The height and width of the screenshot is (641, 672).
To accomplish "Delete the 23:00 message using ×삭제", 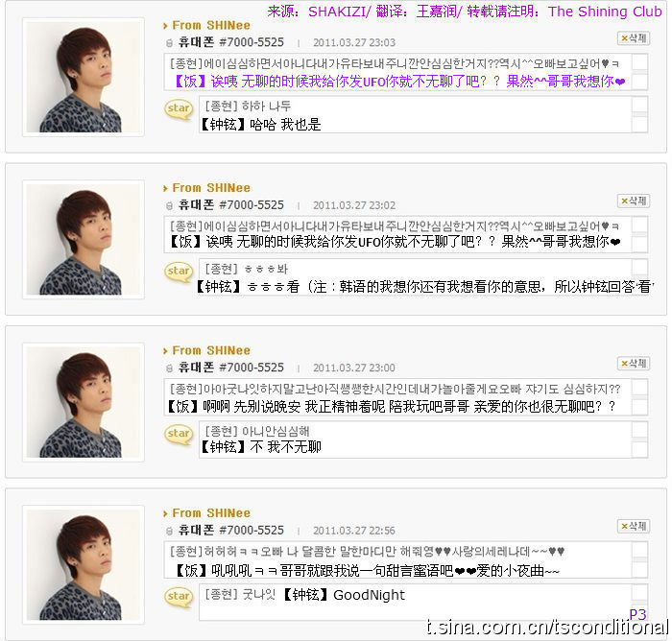I will 634,364.
